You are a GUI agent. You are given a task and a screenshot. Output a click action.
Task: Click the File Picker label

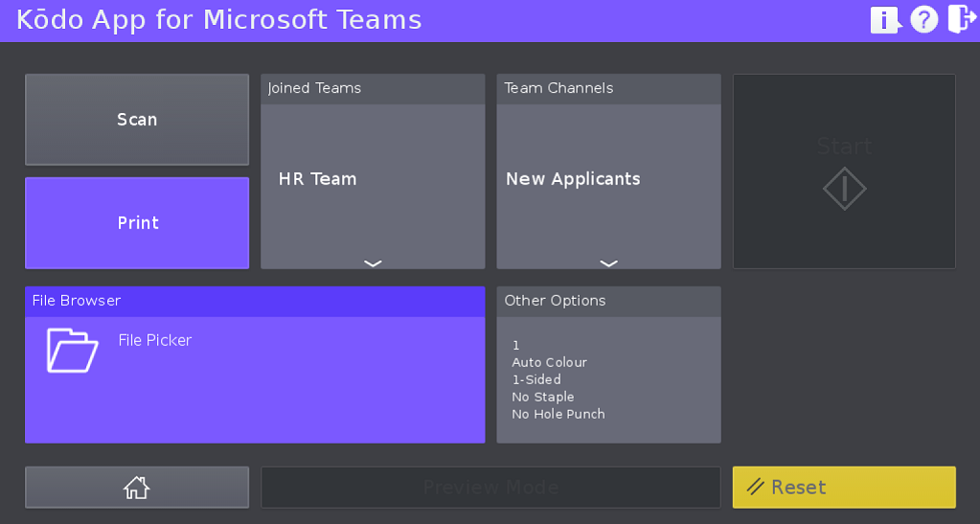tap(155, 340)
